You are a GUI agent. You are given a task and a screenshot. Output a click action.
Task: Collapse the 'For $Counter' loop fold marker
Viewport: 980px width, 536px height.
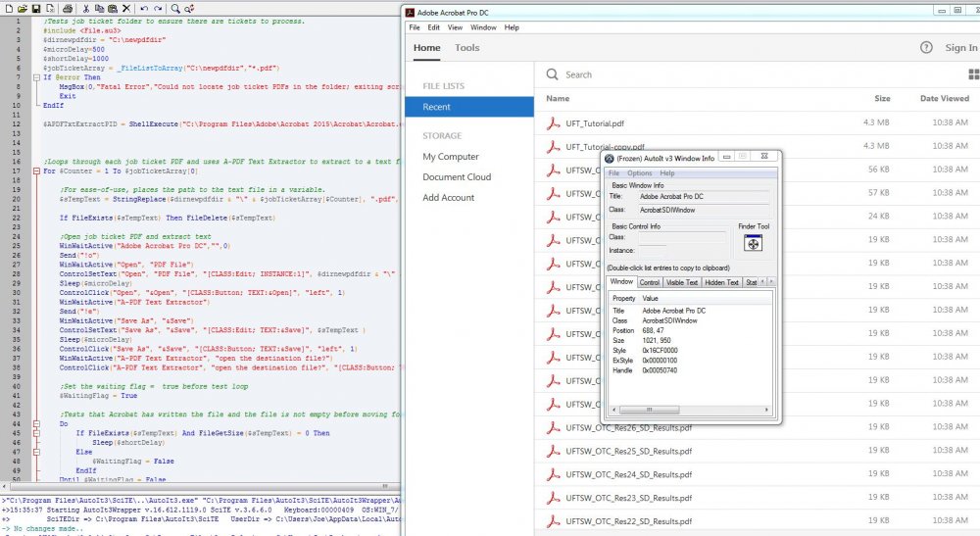[36, 171]
